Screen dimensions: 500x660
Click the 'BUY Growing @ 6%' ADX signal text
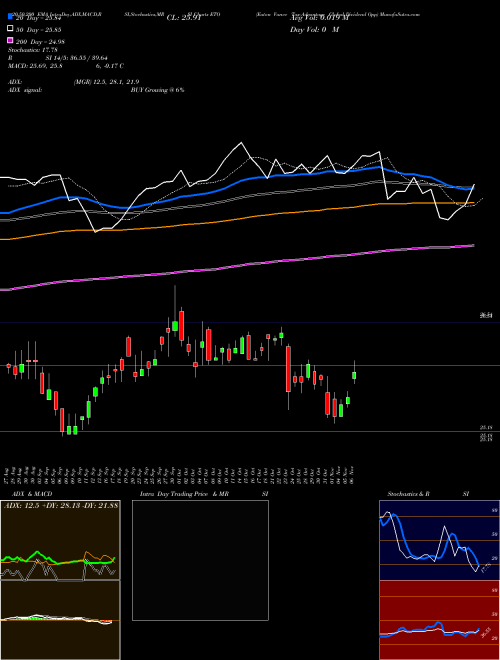tap(157, 90)
